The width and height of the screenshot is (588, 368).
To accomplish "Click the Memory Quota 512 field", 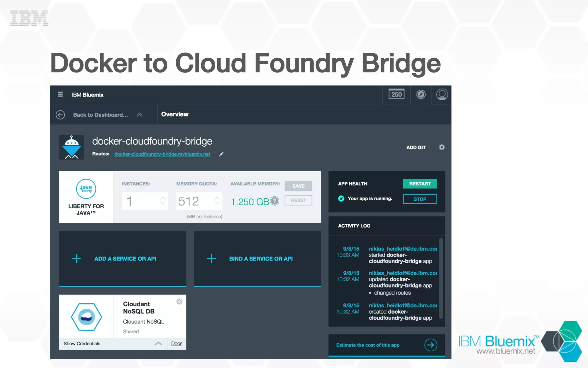I will 199,201.
